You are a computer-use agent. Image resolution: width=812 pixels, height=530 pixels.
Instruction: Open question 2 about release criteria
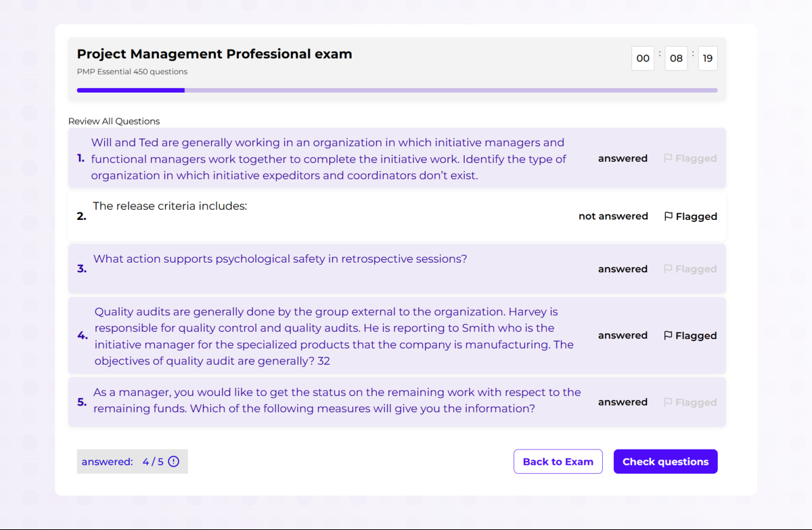coord(170,206)
